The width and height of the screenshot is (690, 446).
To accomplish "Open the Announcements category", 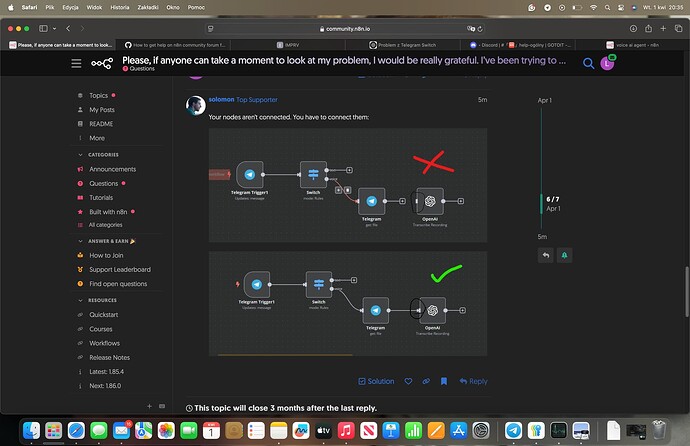I will pos(112,169).
